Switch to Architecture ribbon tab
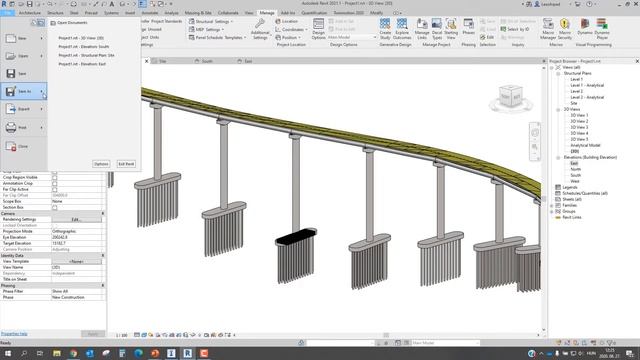Image resolution: width=640 pixels, height=360 pixels. [30, 13]
